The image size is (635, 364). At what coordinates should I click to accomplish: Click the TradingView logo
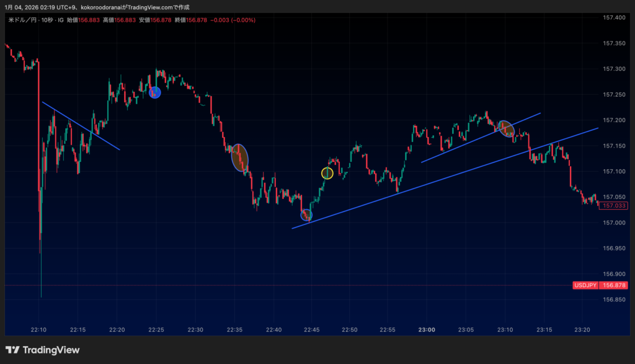point(42,350)
